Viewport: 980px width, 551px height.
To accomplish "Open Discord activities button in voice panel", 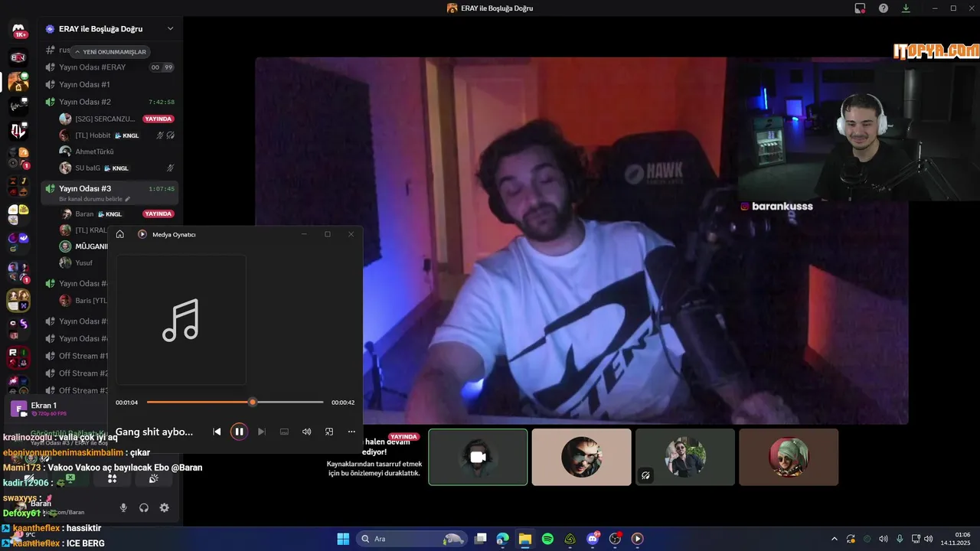I will (x=112, y=478).
